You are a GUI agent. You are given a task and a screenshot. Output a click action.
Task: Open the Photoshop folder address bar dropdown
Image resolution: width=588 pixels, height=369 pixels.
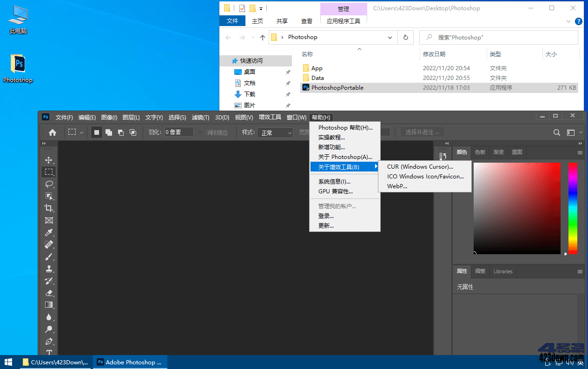(x=390, y=37)
